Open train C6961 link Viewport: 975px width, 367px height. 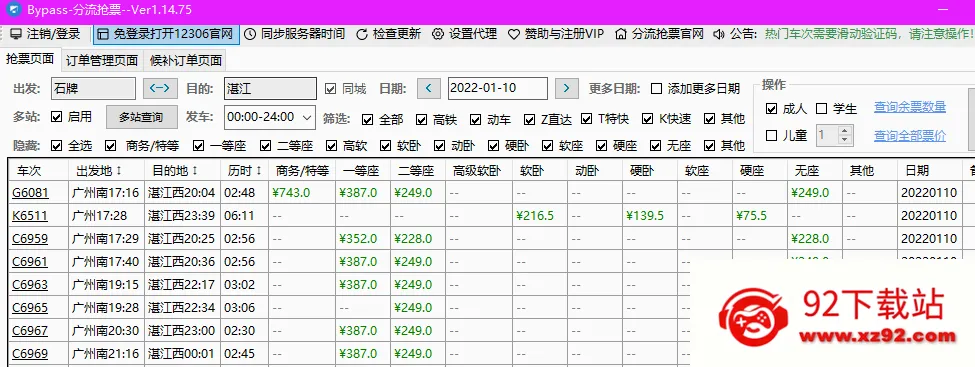pyautogui.click(x=30, y=262)
